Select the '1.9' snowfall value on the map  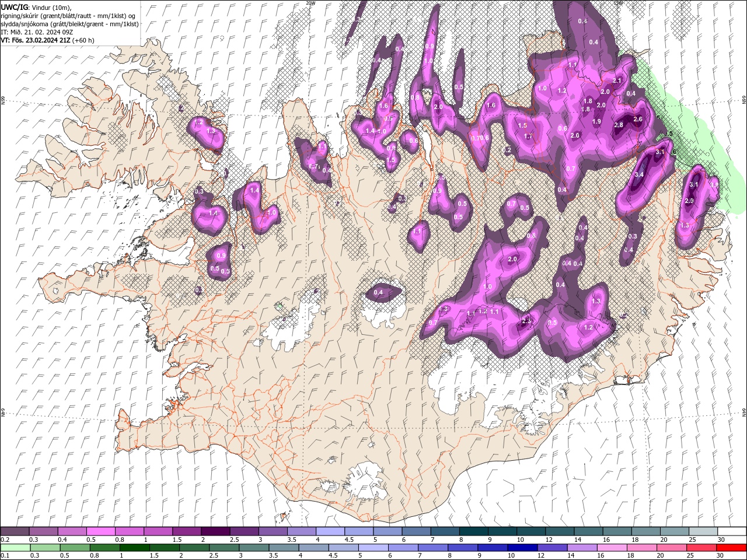[x=596, y=121]
